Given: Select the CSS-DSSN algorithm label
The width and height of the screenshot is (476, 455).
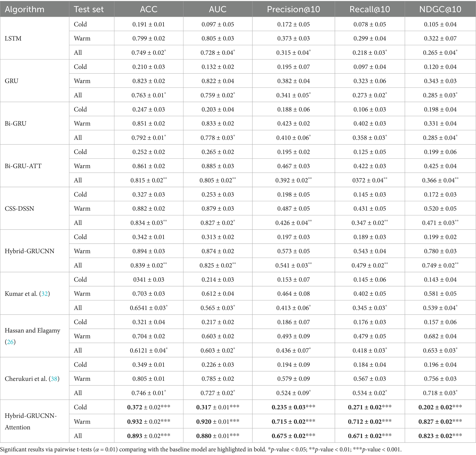Looking at the screenshot, I should click(19, 209).
